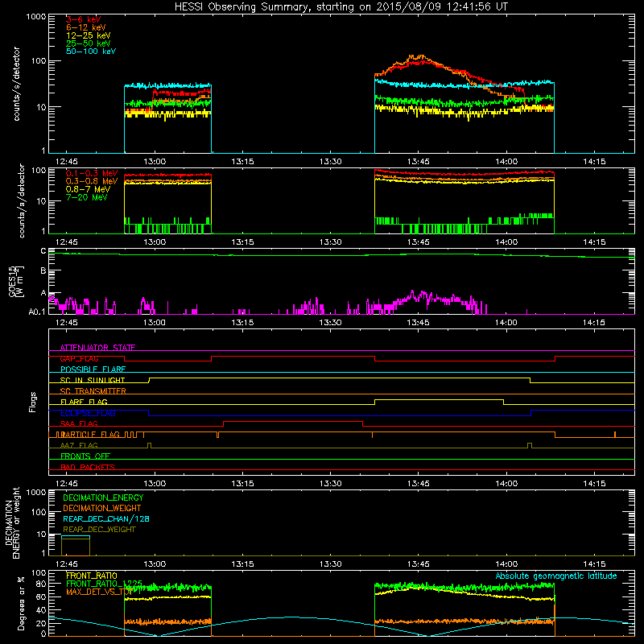Select the 25-50 keV legend label
Image resolution: width=644 pixels, height=644 pixels.
click(89, 43)
